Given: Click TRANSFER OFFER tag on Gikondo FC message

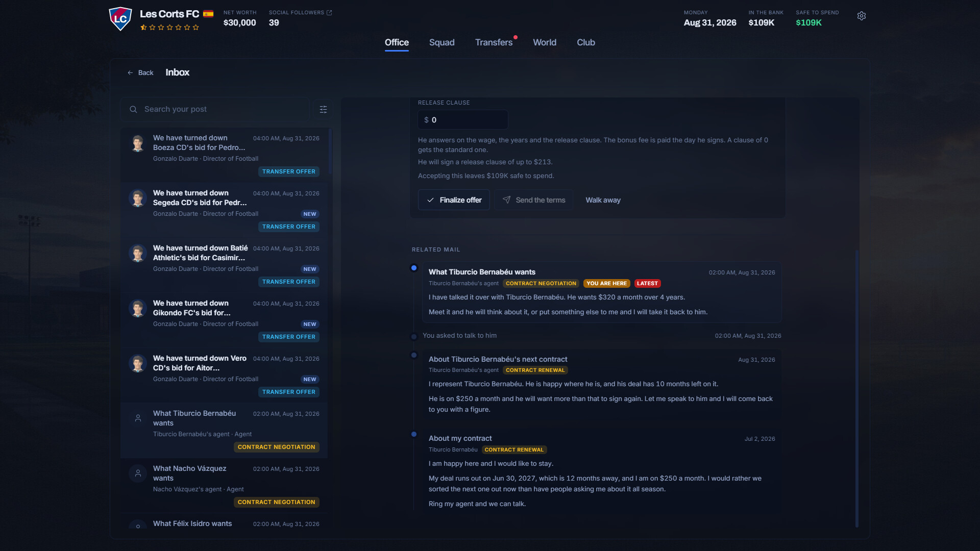Looking at the screenshot, I should [x=289, y=337].
